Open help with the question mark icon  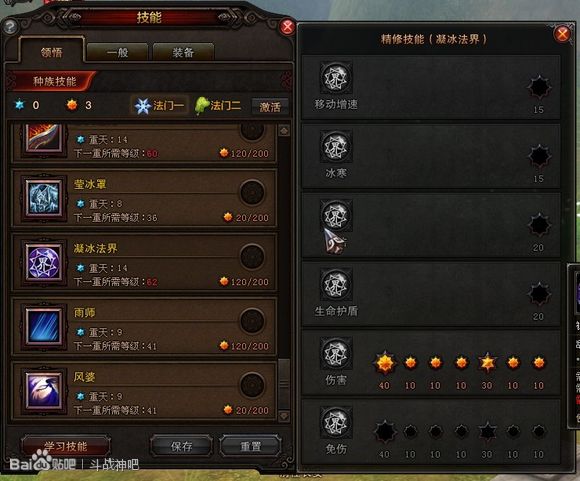[x=10, y=27]
